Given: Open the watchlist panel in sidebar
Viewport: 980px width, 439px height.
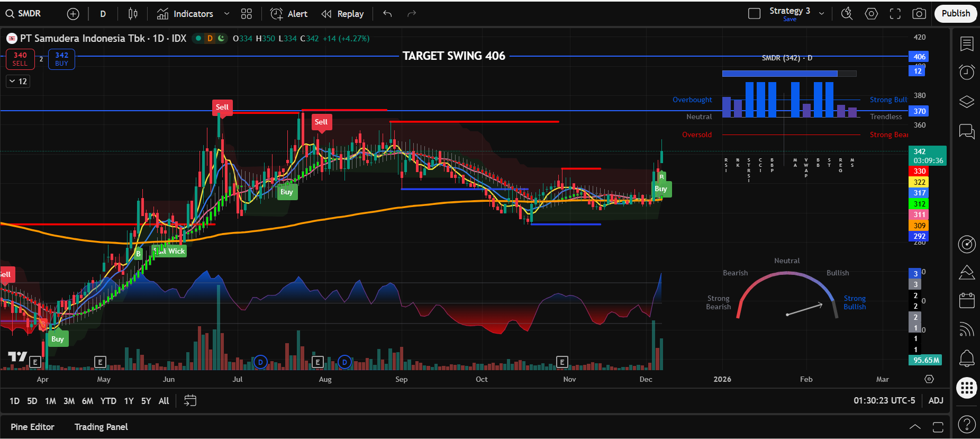Looking at the screenshot, I should tap(967, 44).
